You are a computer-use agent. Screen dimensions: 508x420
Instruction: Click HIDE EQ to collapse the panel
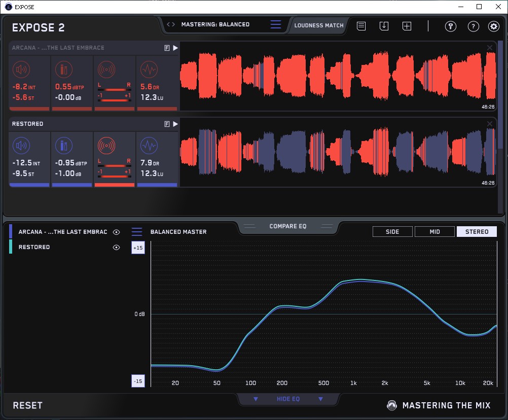[x=288, y=399]
